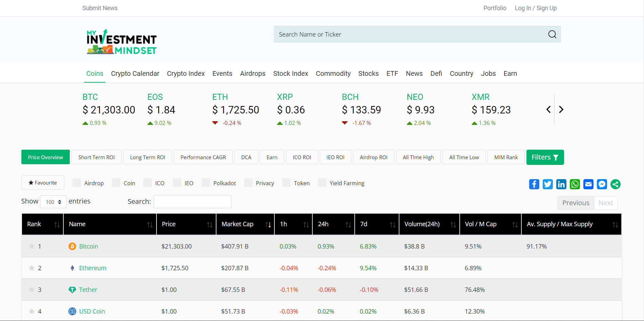Image resolution: width=644 pixels, height=321 pixels.
Task: Sort table by 7d change arrows
Action: tap(393, 224)
